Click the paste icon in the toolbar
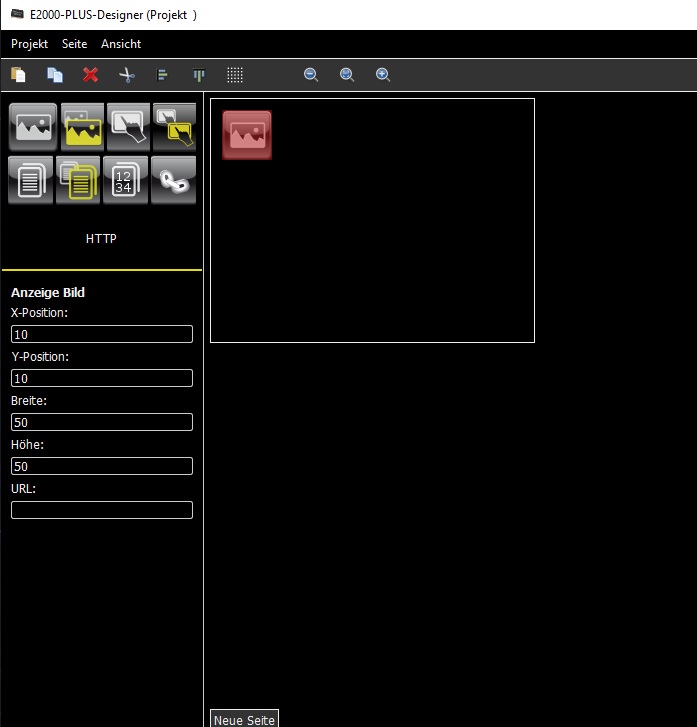The image size is (697, 727). point(18,75)
